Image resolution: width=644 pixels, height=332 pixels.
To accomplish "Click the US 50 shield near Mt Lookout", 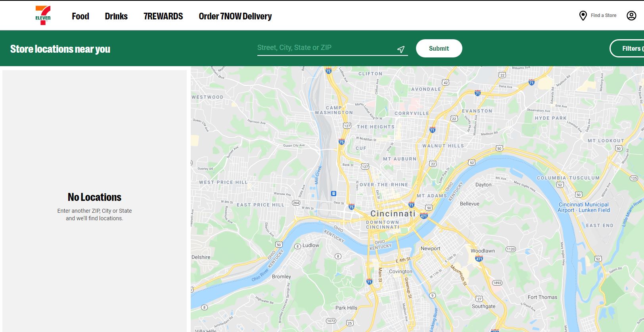I will 619,148.
